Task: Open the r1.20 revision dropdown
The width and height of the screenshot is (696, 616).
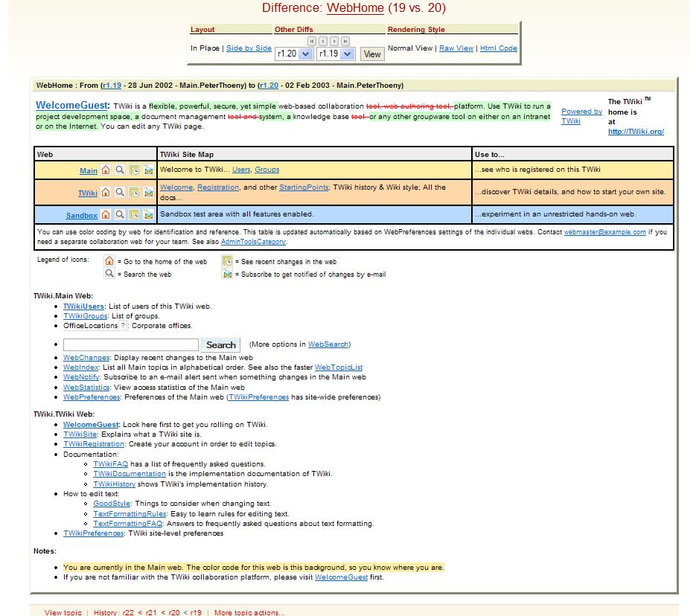Action: [293, 54]
